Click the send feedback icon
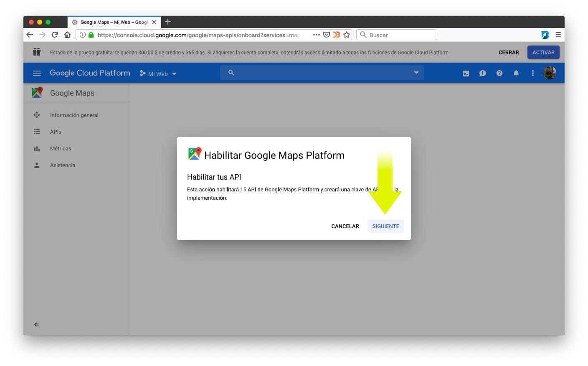588x366 pixels. [483, 73]
